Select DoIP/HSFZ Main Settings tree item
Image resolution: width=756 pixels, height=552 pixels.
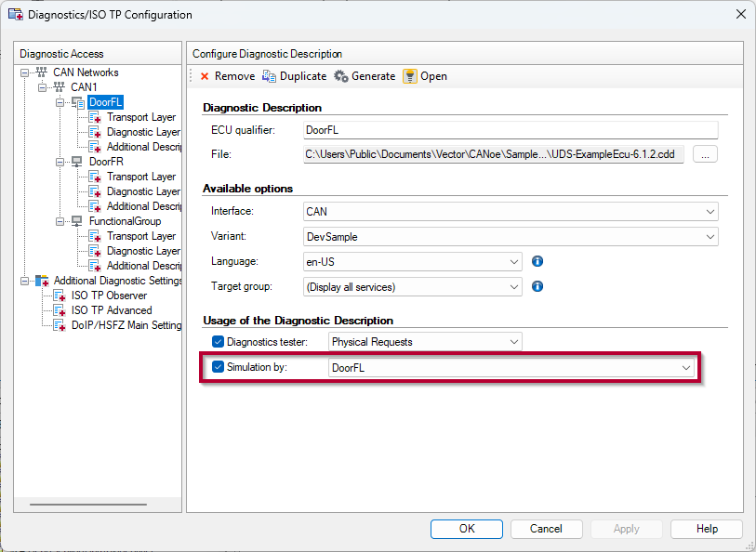(126, 325)
